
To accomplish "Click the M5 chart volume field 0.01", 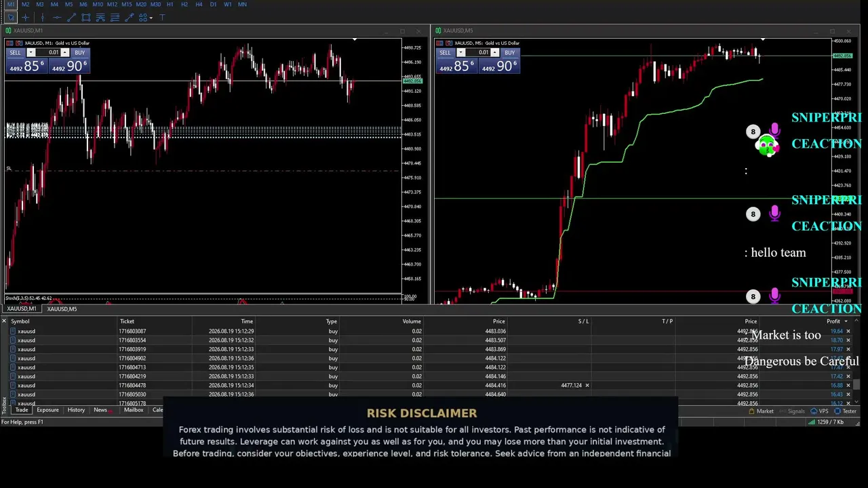I will point(478,53).
